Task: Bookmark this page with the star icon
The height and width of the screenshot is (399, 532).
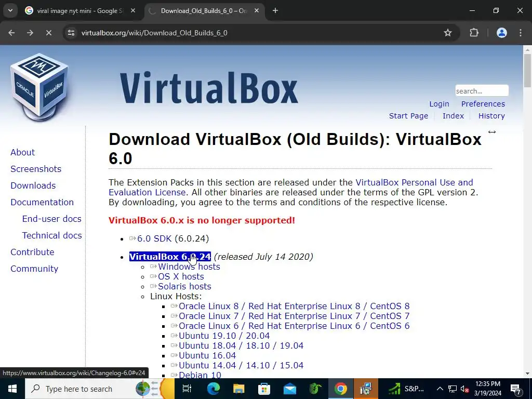Action: pos(448,33)
